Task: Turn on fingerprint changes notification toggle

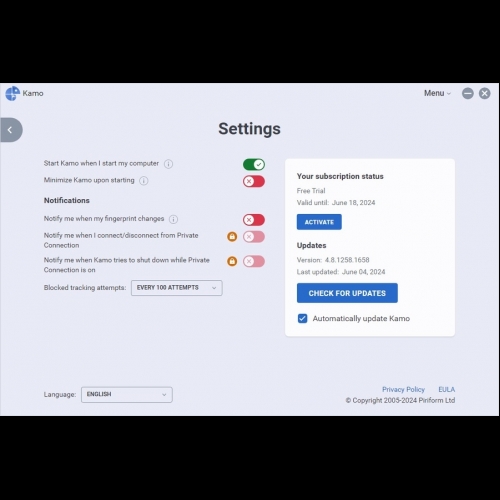Action: point(254,220)
